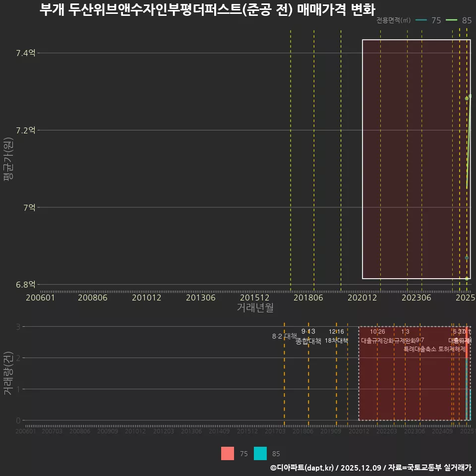
Task: Click the 1·3 규제완화 annotation
Action: coord(405,335)
